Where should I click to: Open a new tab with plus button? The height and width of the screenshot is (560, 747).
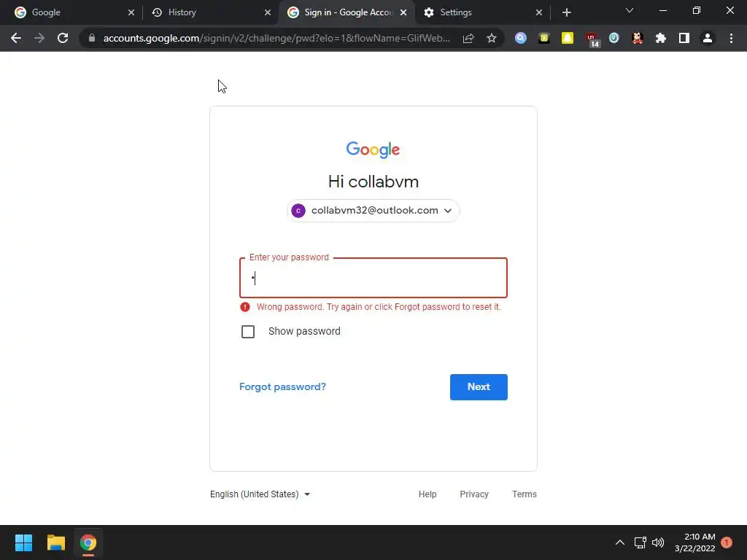pos(566,12)
